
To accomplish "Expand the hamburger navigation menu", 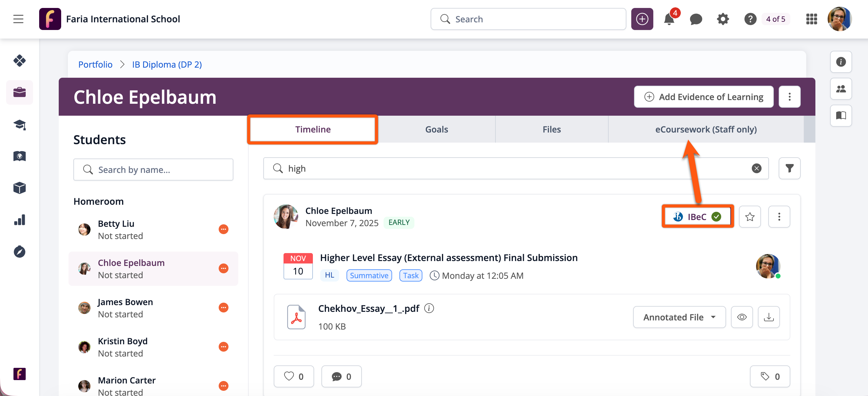I will click(18, 19).
